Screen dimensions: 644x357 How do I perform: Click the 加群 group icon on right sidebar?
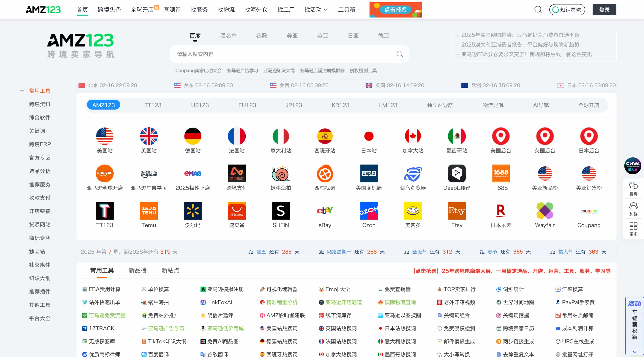click(x=633, y=206)
